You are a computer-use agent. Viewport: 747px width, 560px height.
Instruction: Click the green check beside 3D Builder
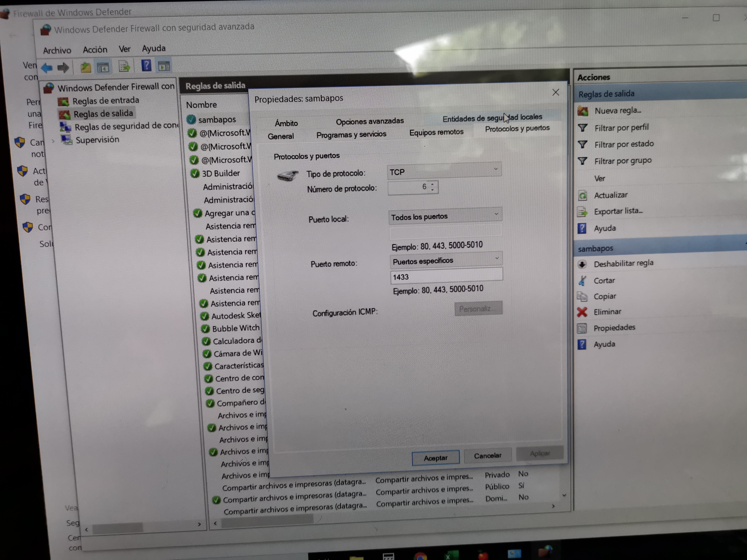click(x=195, y=174)
